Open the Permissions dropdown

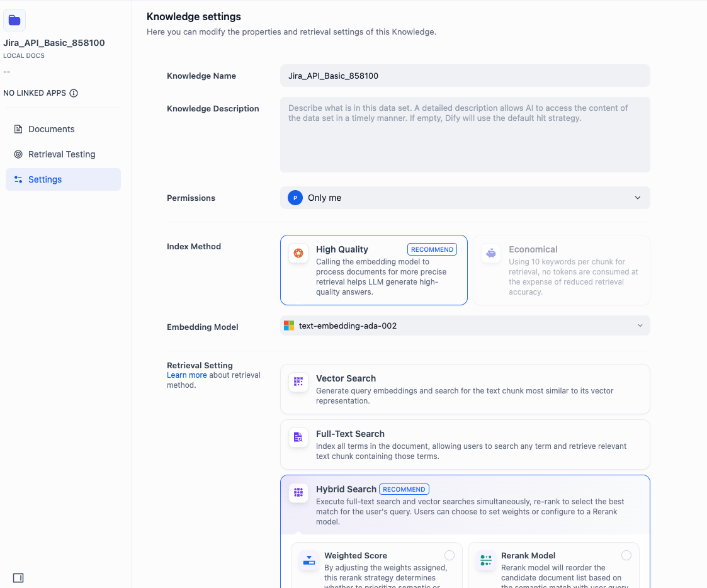[x=465, y=198]
